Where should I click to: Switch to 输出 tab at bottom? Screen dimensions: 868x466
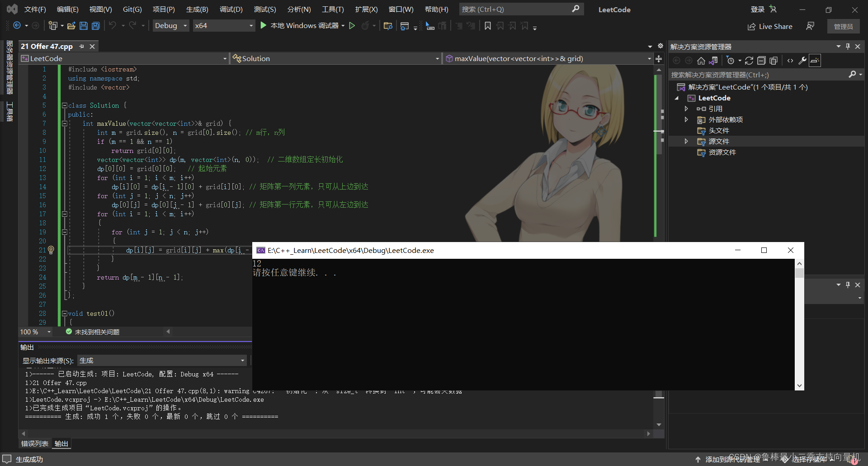(x=61, y=443)
